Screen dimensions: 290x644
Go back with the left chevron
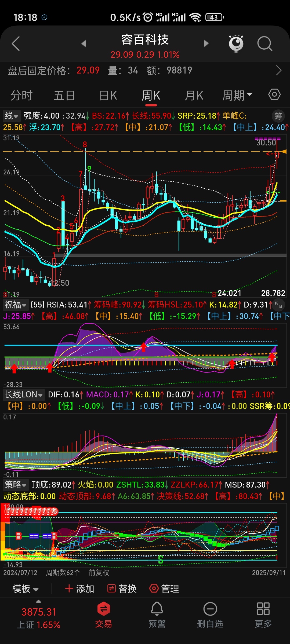pyautogui.click(x=16, y=43)
